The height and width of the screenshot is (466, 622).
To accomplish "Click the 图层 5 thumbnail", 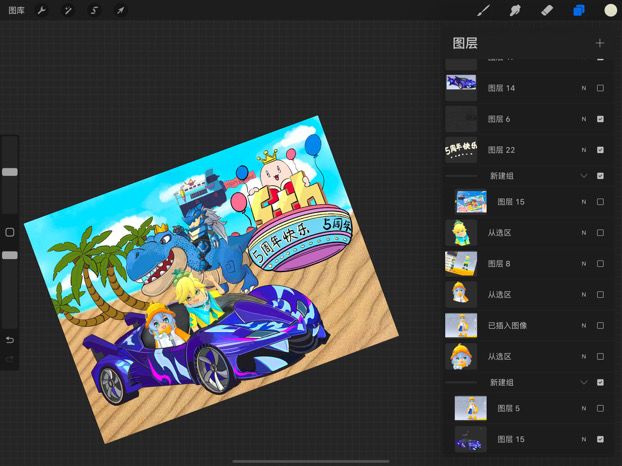I will click(470, 408).
